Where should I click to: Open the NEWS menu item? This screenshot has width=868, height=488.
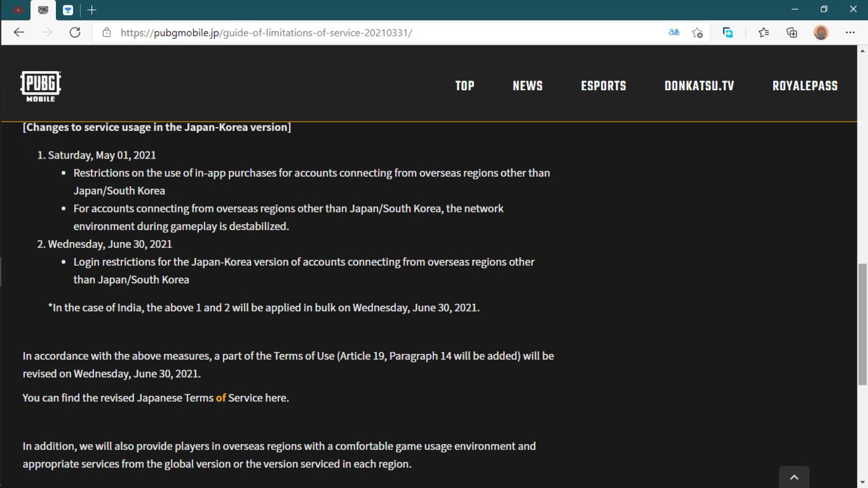pyautogui.click(x=527, y=86)
